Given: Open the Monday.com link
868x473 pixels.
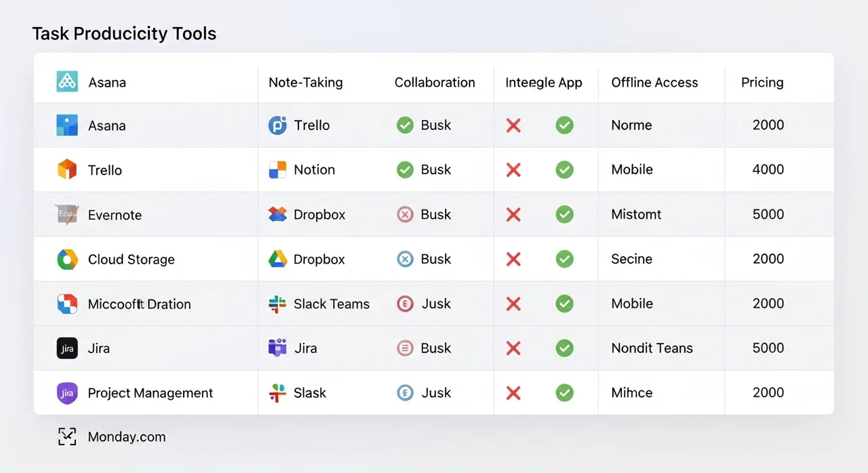Looking at the screenshot, I should click(127, 437).
